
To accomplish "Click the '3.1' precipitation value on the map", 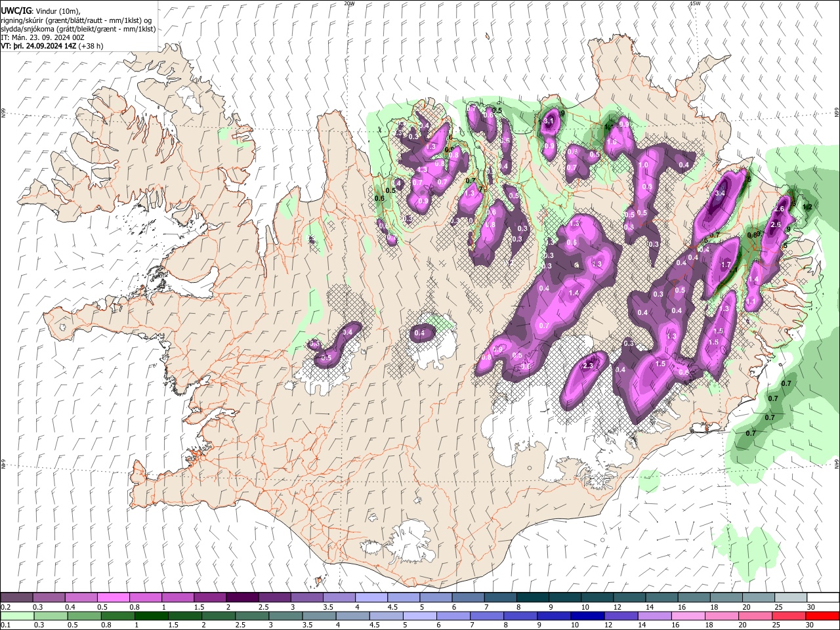I will point(549,122).
